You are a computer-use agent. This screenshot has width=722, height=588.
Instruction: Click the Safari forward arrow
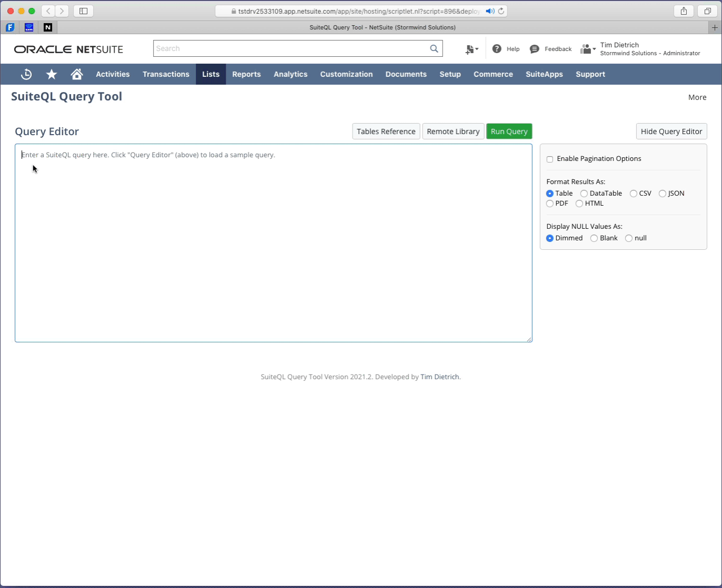point(62,11)
